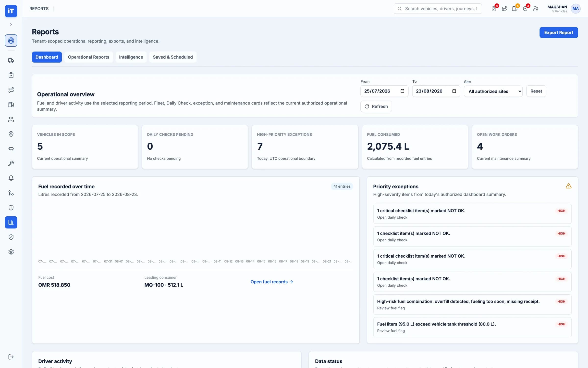The width and height of the screenshot is (588, 368).
Task: Click the To date field 23/08/2026
Action: 436,91
